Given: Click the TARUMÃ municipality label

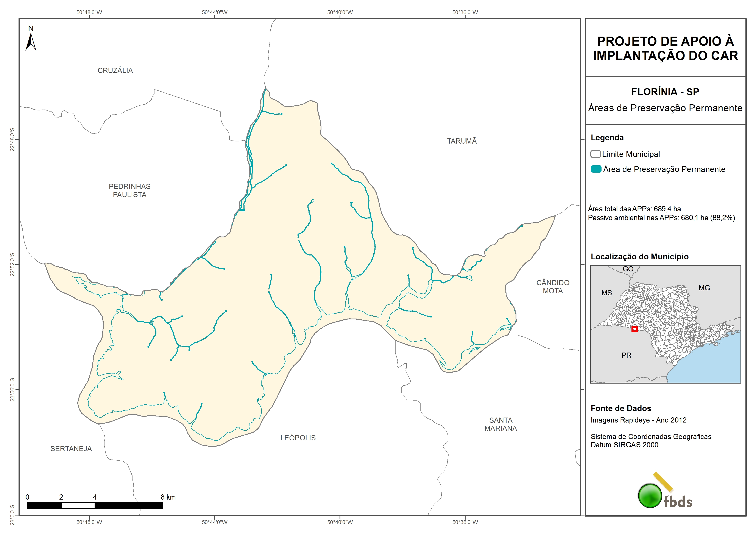Looking at the screenshot, I should [462, 141].
